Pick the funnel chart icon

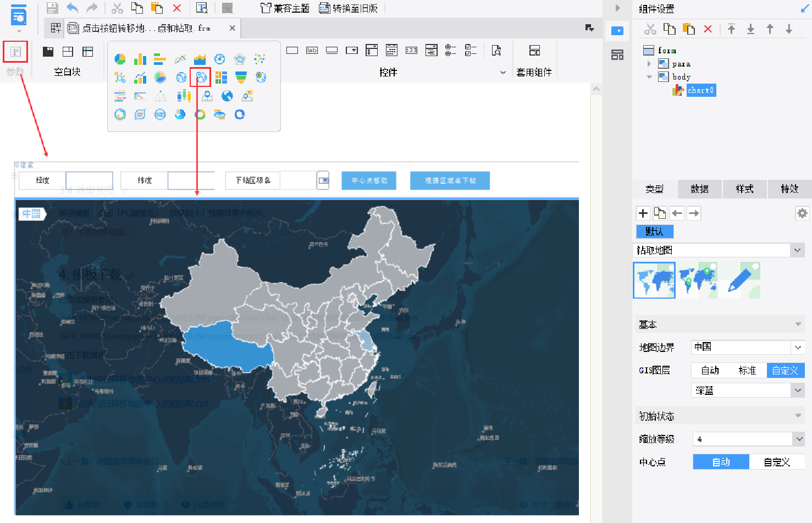pyautogui.click(x=241, y=77)
